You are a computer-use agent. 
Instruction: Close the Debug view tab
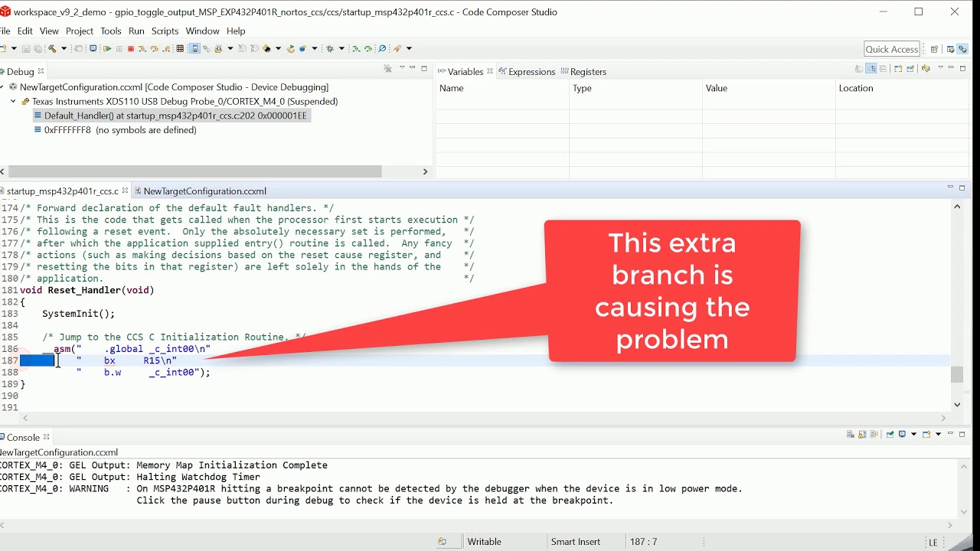pos(41,71)
